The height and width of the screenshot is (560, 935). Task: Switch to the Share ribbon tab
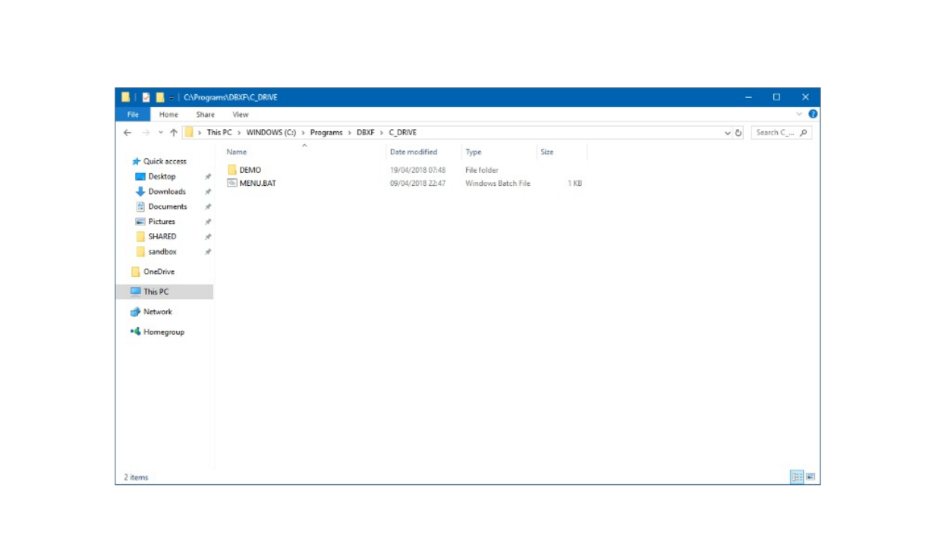pos(205,115)
